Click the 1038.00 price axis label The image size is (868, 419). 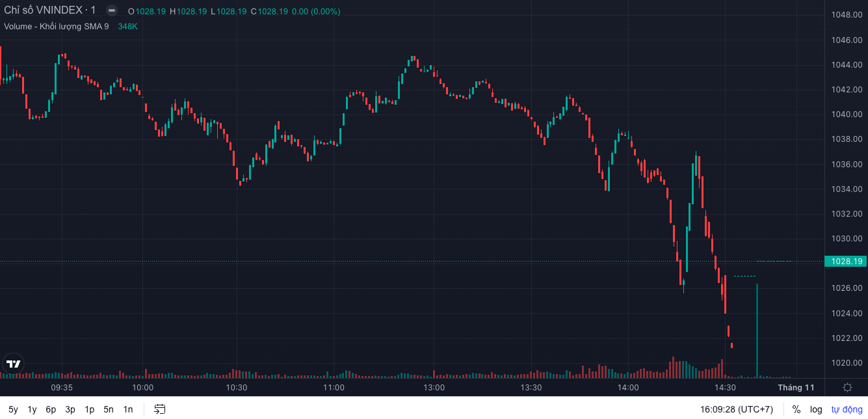(847, 139)
